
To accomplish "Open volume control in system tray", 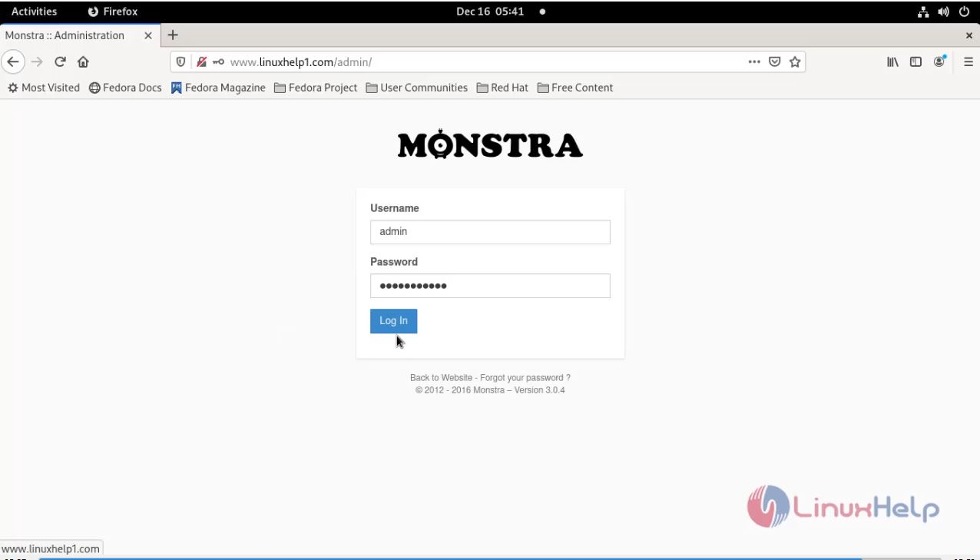I will [x=944, y=12].
